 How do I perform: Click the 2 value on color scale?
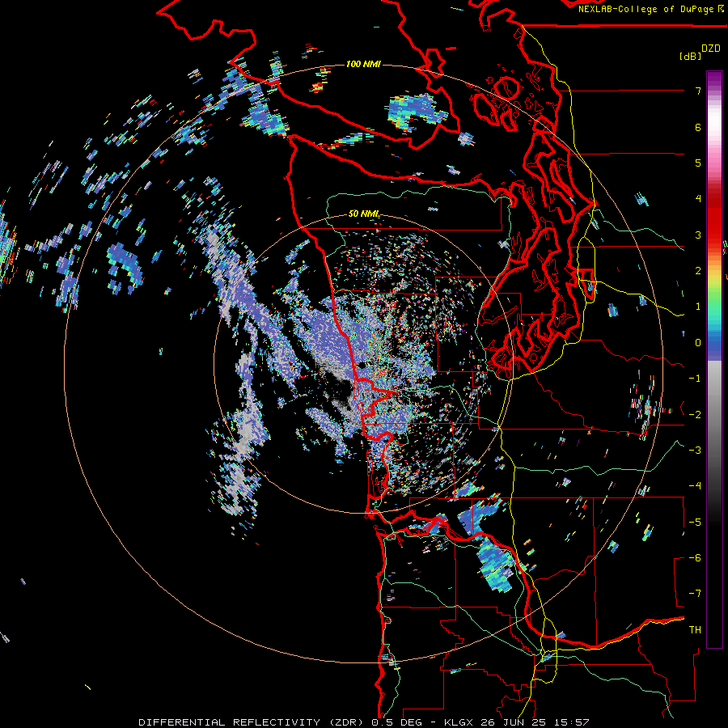(x=698, y=271)
